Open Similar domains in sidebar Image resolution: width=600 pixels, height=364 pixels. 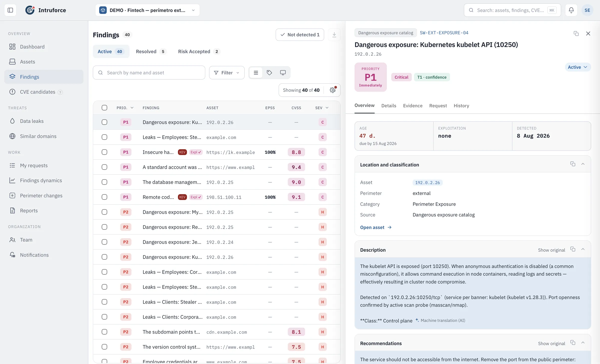point(44,136)
